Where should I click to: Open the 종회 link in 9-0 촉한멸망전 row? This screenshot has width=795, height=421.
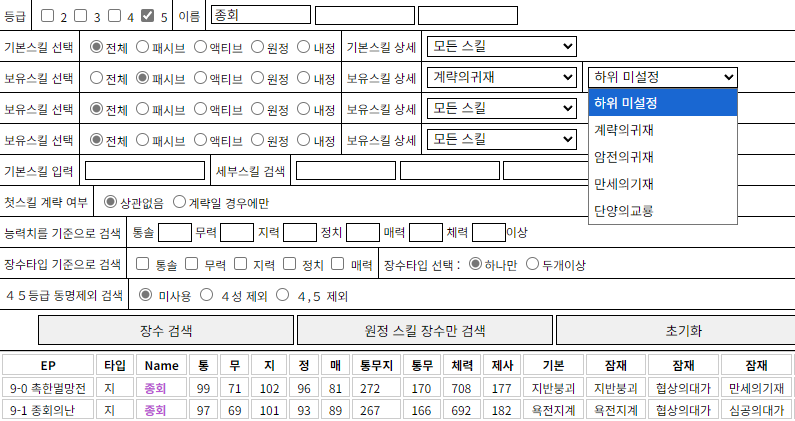point(155,388)
